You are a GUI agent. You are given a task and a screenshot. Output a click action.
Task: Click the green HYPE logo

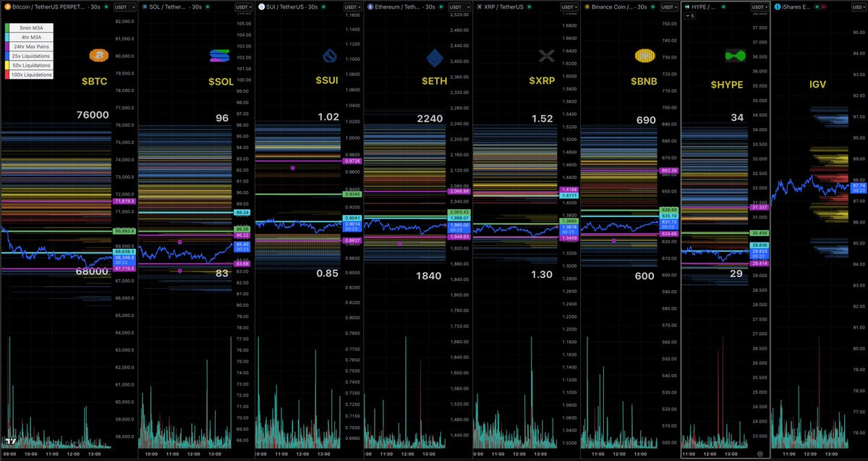pyautogui.click(x=735, y=56)
